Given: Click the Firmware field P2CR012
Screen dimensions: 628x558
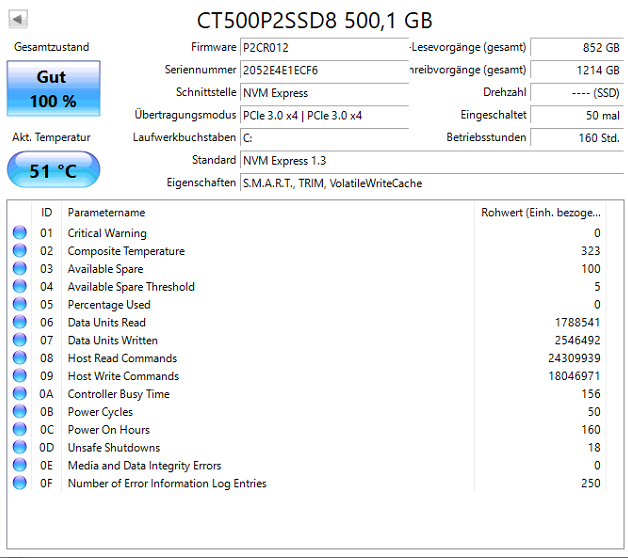Looking at the screenshot, I should pyautogui.click(x=324, y=47).
